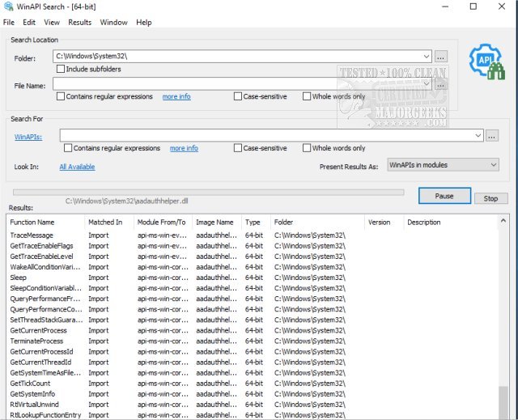The width and height of the screenshot is (518, 420).
Task: Open the All Available link
Action: [x=77, y=167]
